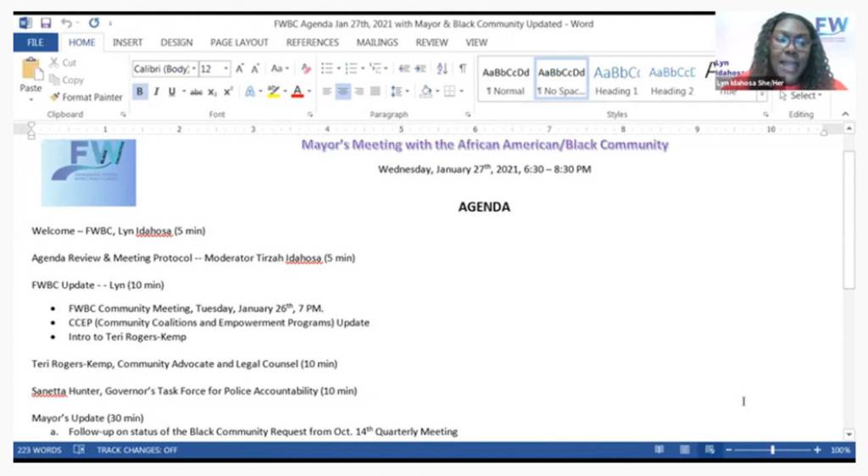Apply a bulleted list to the text
Image resolution: width=868 pixels, height=476 pixels.
(x=327, y=69)
